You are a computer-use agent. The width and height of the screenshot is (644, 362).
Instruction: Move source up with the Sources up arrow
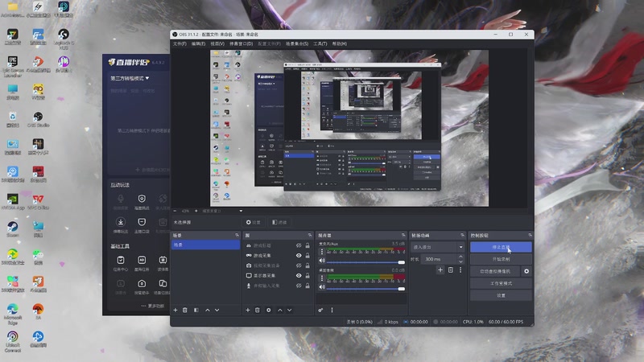pos(280,311)
